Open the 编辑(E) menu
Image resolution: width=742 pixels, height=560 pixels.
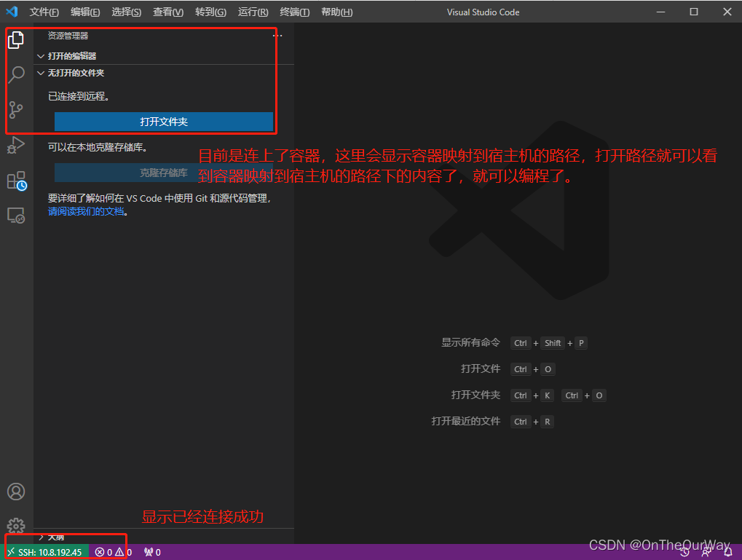85,12
